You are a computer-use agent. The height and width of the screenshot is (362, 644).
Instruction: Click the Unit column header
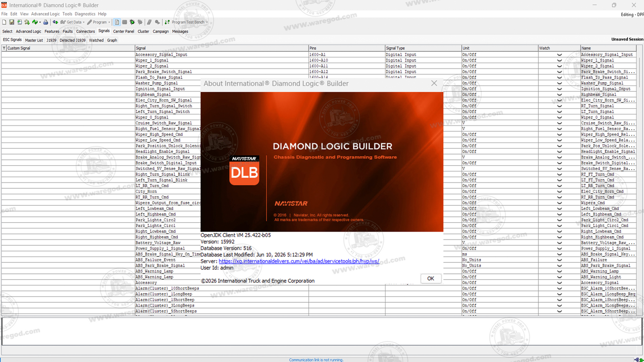[500, 48]
